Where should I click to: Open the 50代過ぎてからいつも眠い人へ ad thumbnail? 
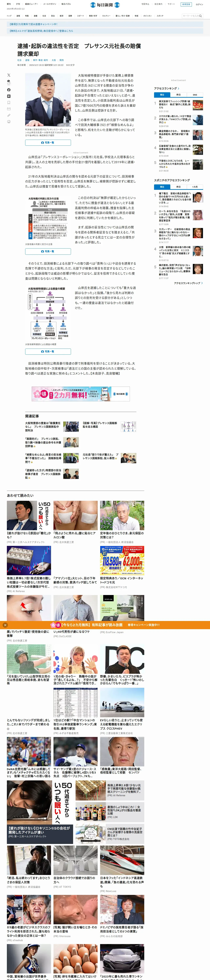point(29,515)
